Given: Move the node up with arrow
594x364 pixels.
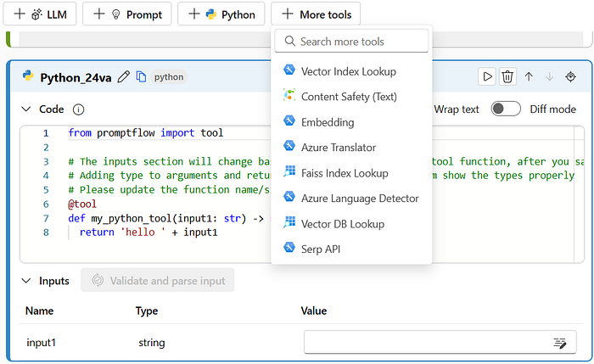Looking at the screenshot, I should [x=529, y=76].
